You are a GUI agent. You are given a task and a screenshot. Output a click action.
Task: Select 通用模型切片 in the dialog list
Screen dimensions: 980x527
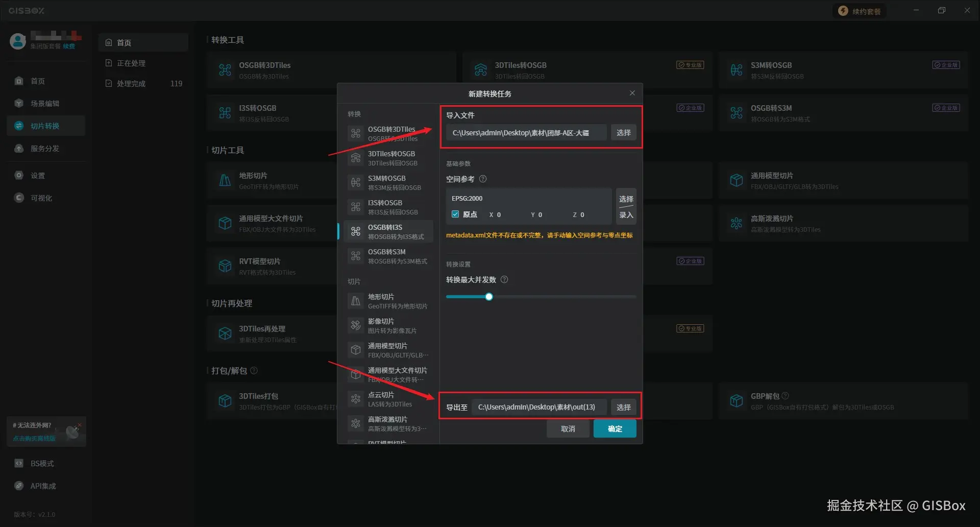[388, 350]
